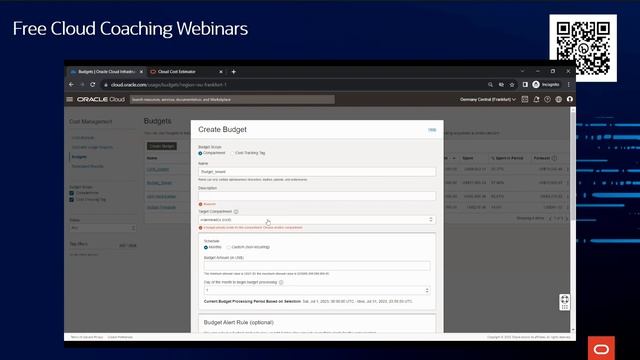Click the lock icon in the address bar
640x360 pixels.
[x=106, y=85]
